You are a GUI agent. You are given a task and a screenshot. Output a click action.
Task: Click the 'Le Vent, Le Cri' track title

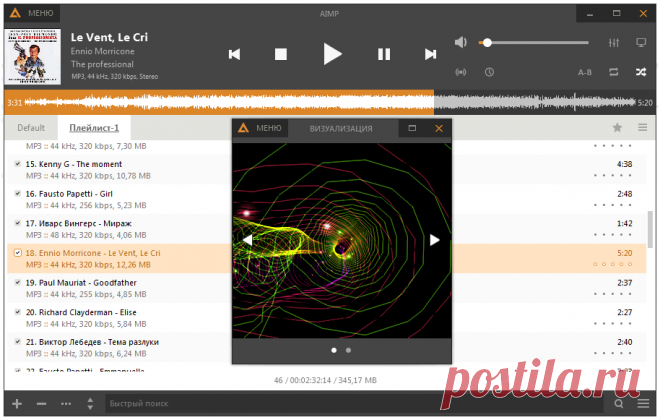(x=109, y=37)
